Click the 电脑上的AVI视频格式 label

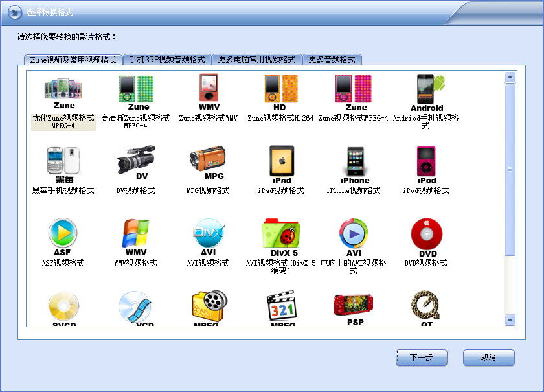[x=353, y=267]
